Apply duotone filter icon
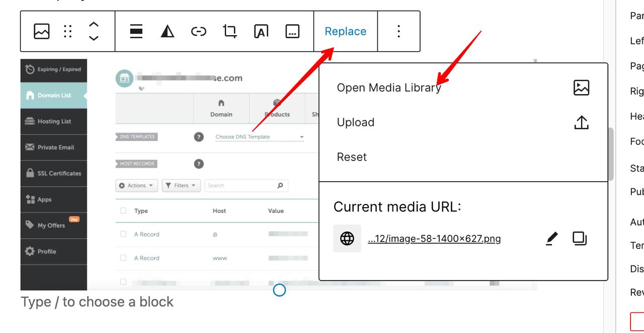 coord(168,31)
